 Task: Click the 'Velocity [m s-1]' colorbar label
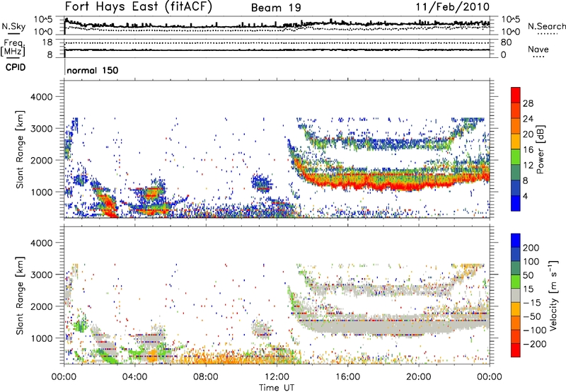pos(554,295)
